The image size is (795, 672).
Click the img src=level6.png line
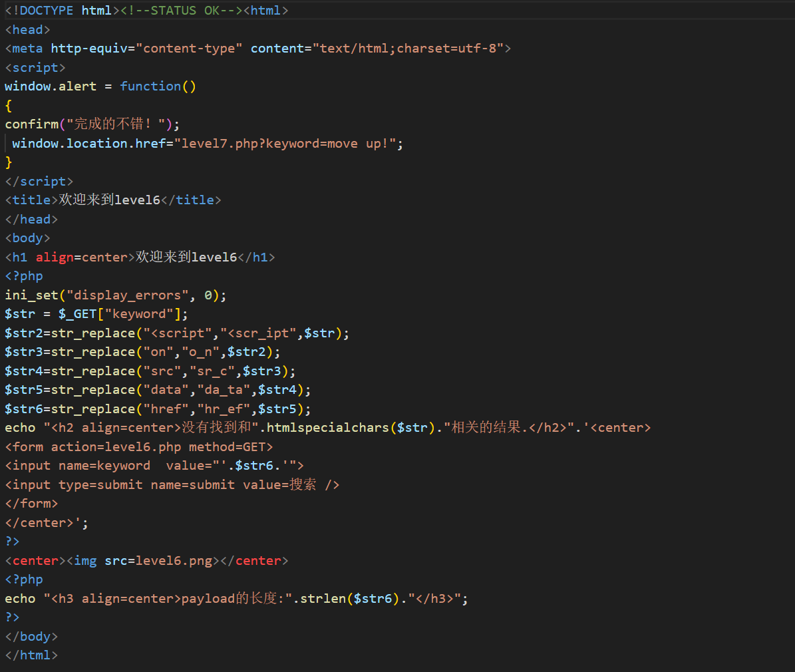tap(146, 561)
